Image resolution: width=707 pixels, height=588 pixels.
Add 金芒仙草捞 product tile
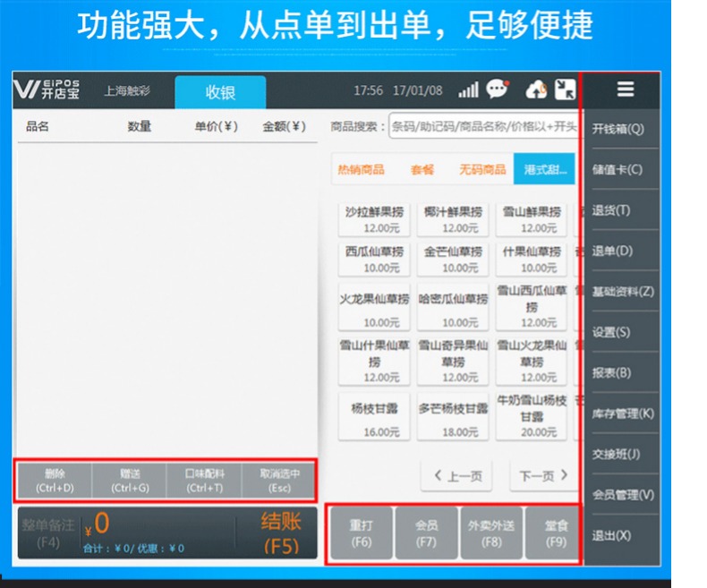pyautogui.click(x=453, y=260)
